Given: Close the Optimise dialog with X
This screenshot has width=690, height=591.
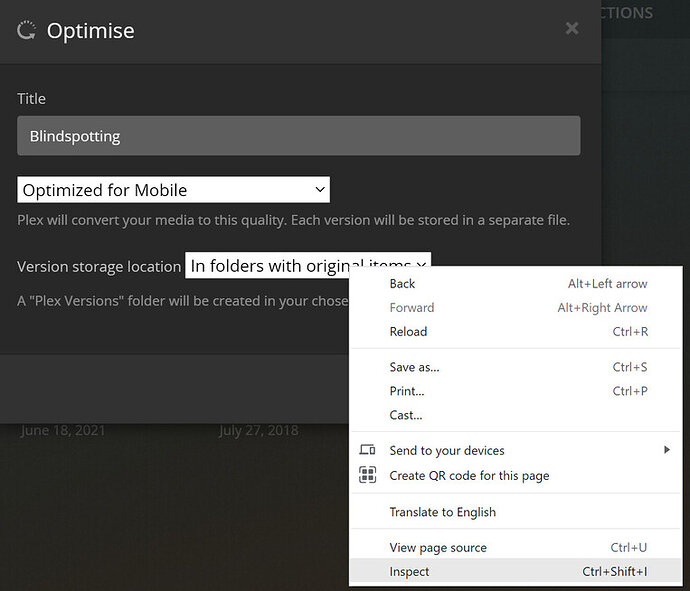Looking at the screenshot, I should click(x=572, y=29).
